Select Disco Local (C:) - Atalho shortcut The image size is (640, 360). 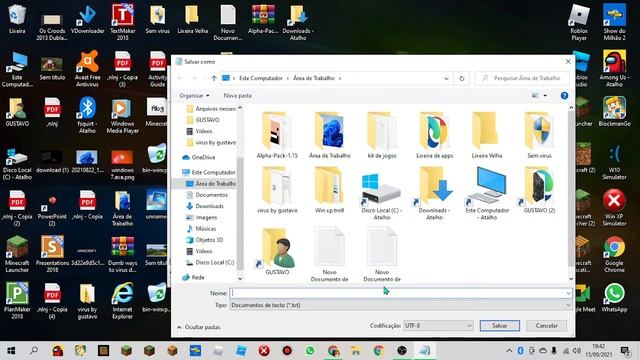382,193
